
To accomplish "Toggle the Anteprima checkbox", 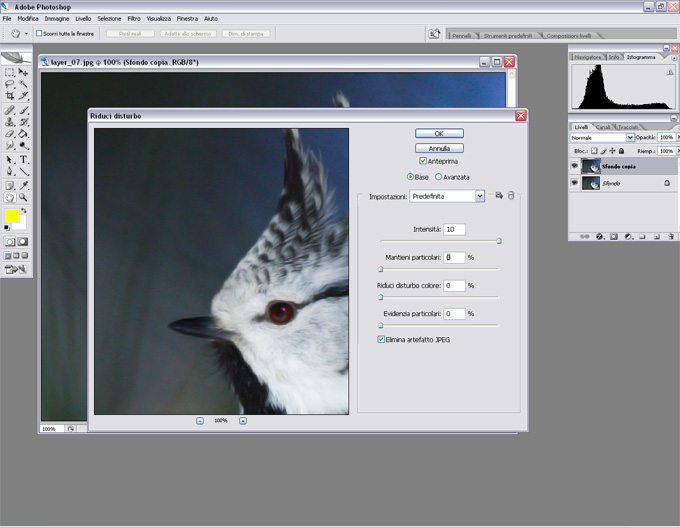I will (423, 161).
